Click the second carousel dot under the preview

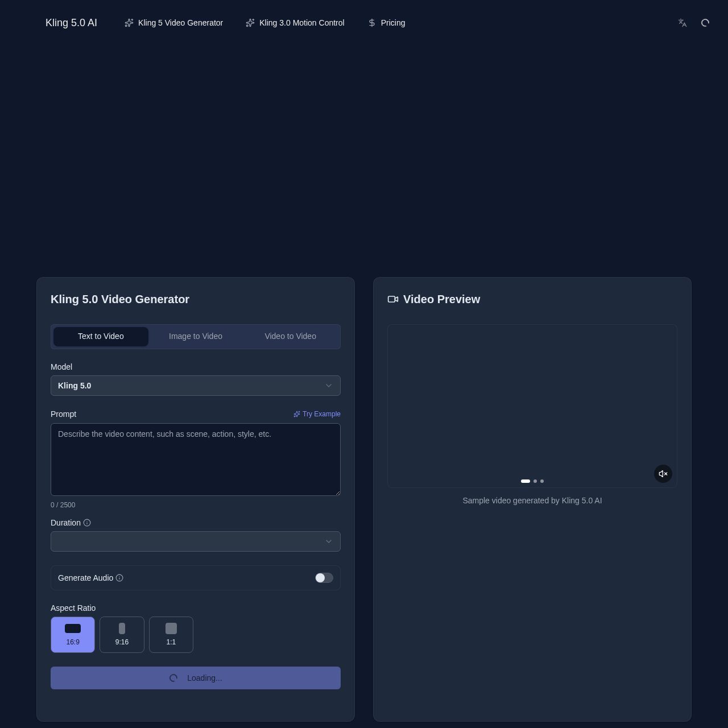pos(535,481)
